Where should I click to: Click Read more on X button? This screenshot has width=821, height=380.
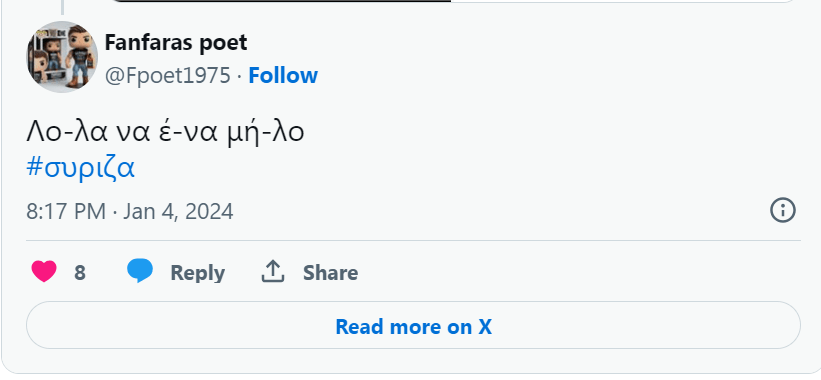[x=413, y=325]
